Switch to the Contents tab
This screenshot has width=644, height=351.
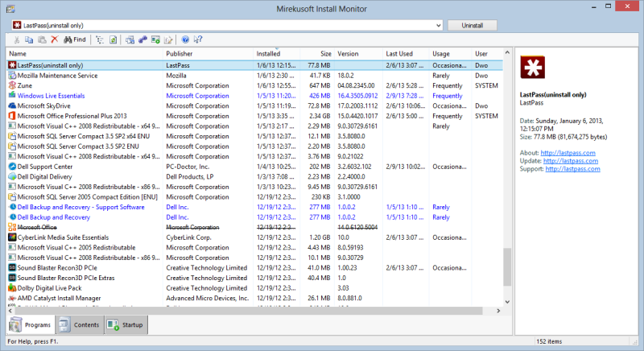[x=80, y=324]
